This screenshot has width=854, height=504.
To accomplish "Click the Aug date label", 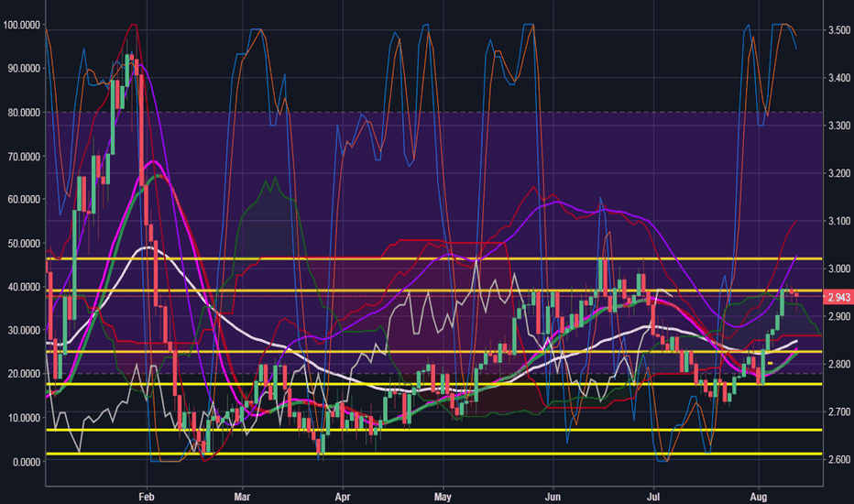I will point(758,497).
